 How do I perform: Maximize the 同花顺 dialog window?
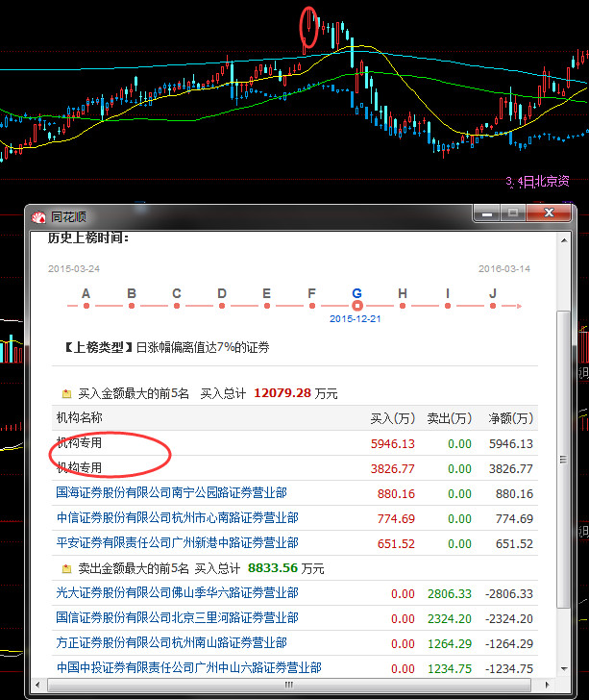click(x=513, y=213)
